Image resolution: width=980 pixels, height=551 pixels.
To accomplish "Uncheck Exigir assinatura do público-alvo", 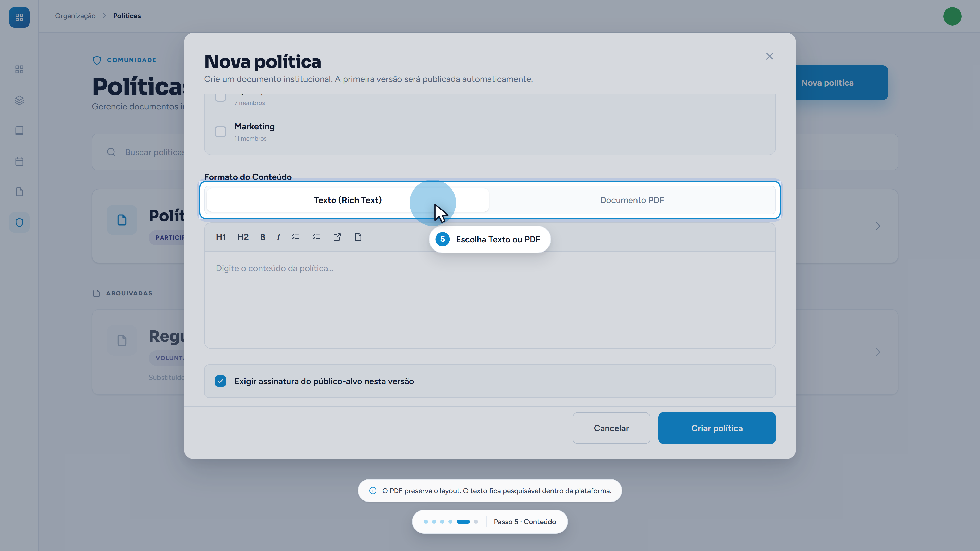I will [220, 381].
